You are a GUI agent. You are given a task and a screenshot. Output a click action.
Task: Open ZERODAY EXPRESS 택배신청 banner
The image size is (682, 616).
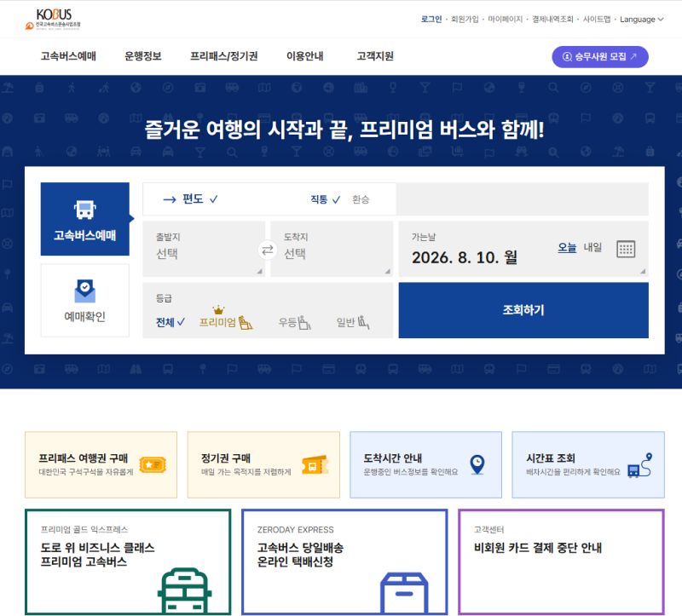coord(344,561)
